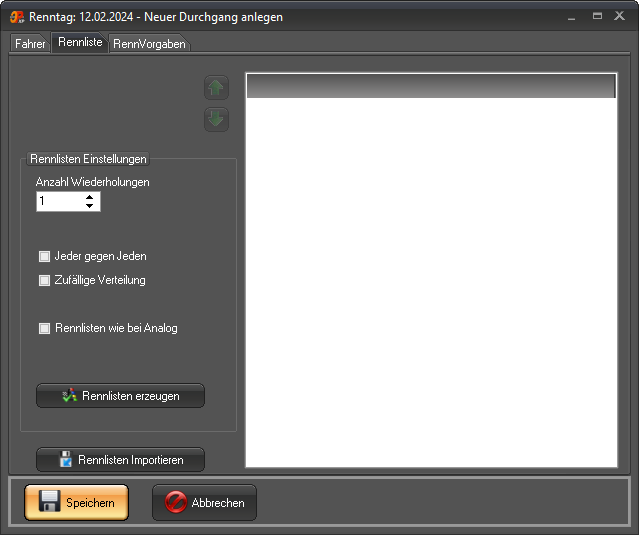
Task: Save with the Speichern button
Action: click(77, 502)
